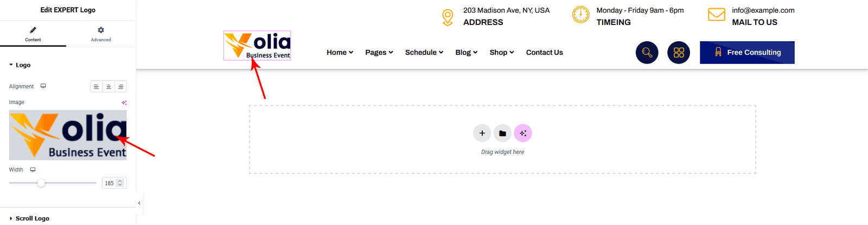The height and width of the screenshot is (225, 868).
Task: Click the logo image thumbnail in panel
Action: pos(68,135)
